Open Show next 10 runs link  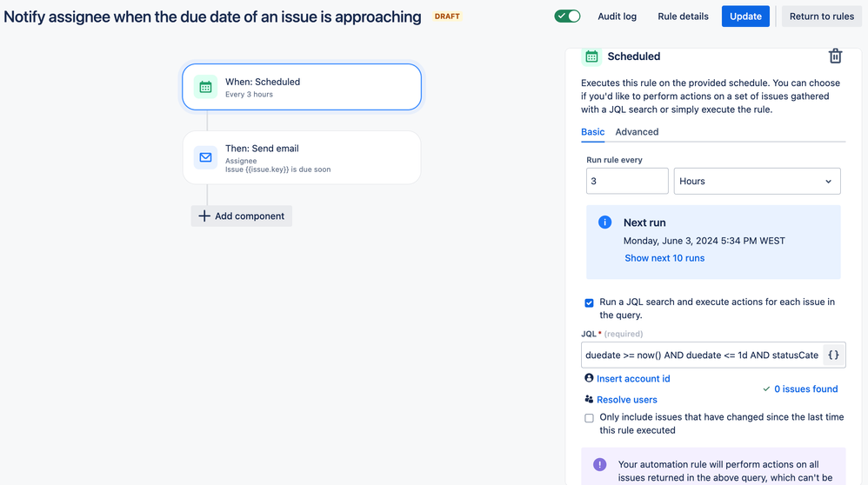[x=664, y=258]
